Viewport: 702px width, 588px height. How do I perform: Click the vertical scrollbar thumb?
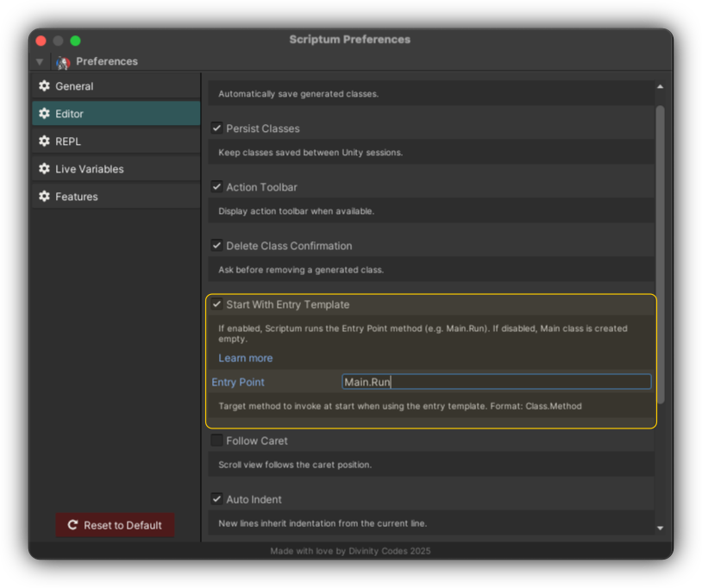click(x=660, y=254)
